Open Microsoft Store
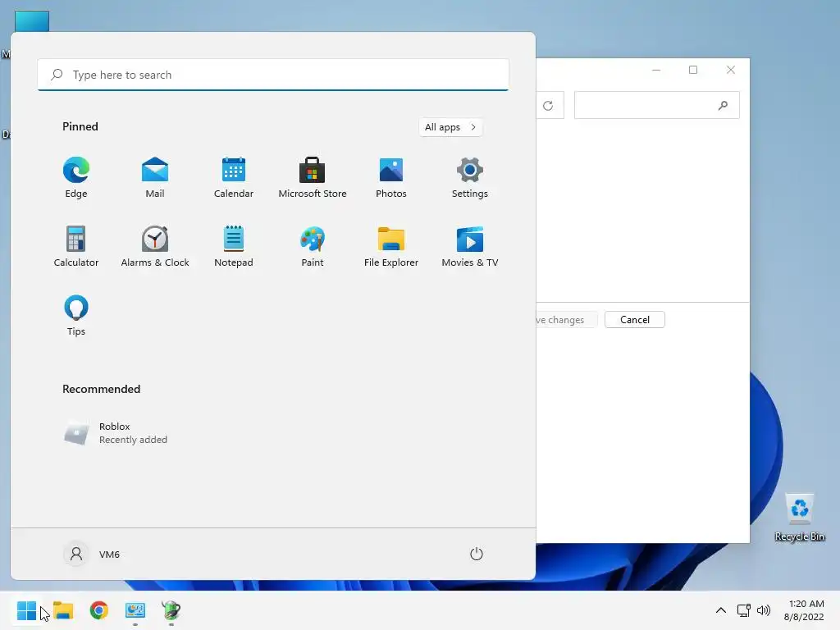Screen dimensions: 840x630 (313, 178)
